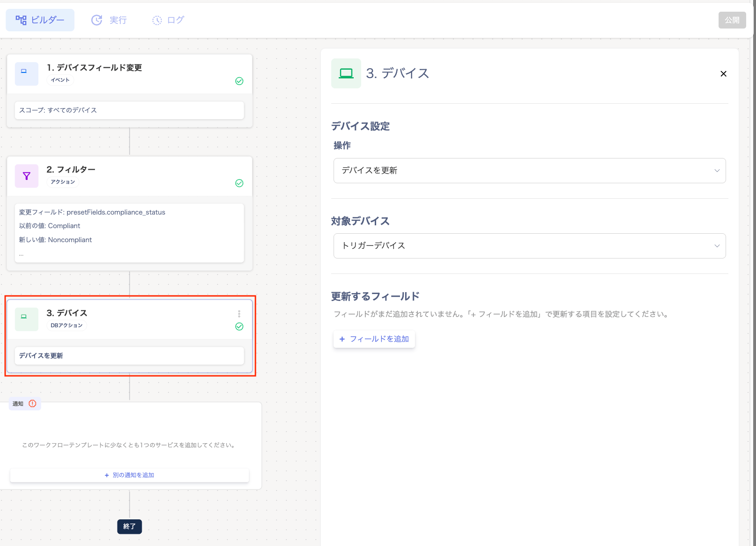
Task: Click the ログ tab's dotted clock icon
Action: [157, 20]
